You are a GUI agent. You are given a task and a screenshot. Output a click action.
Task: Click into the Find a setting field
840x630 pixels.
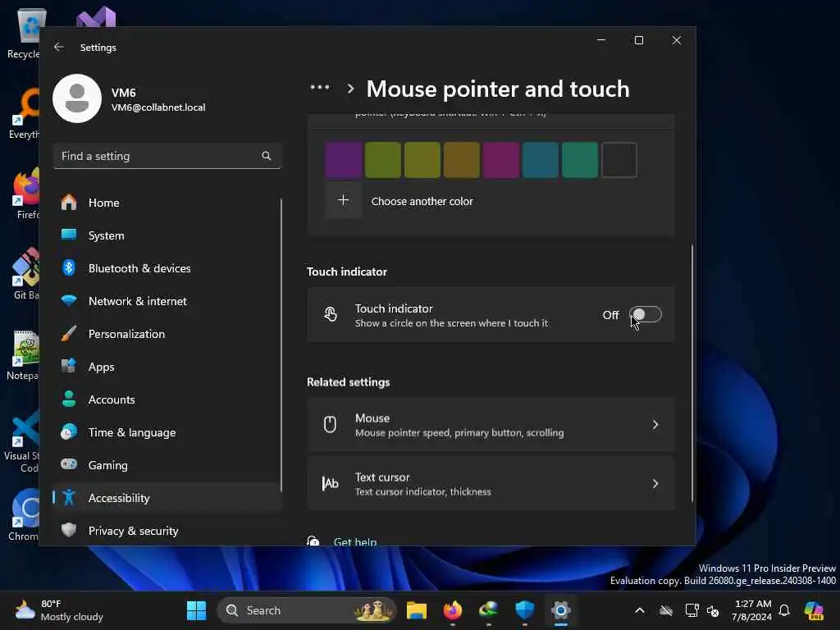pyautogui.click(x=167, y=156)
